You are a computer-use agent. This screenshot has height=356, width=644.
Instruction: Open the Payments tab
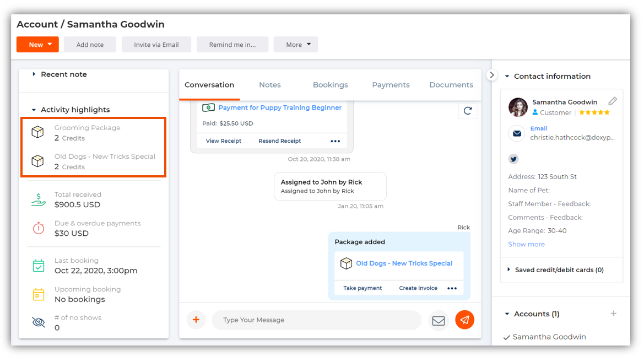click(x=391, y=85)
